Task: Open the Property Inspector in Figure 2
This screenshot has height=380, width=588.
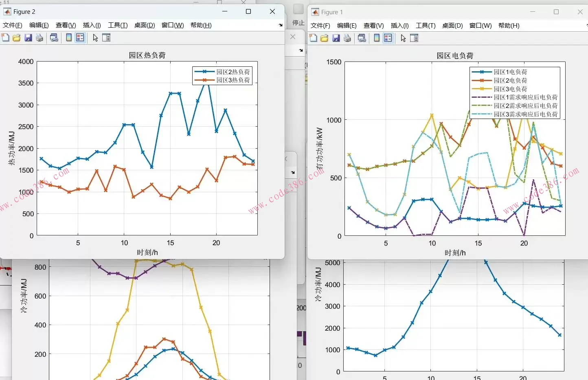Action: 106,38
